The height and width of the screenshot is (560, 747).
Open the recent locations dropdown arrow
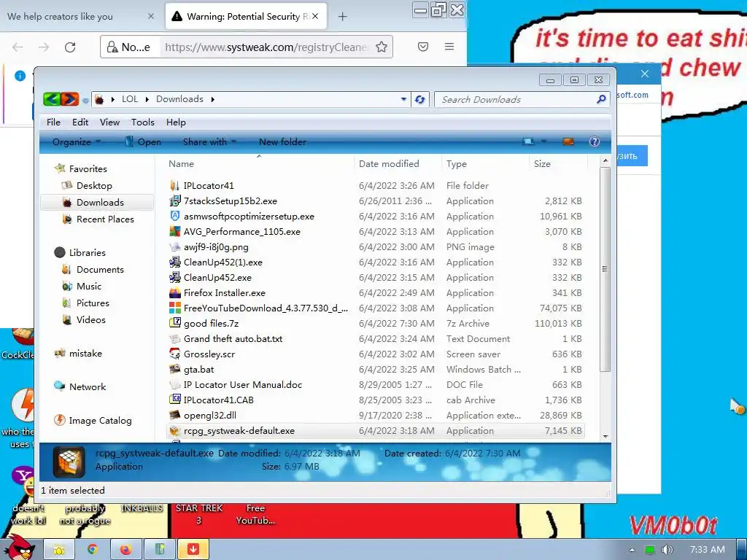point(85,100)
